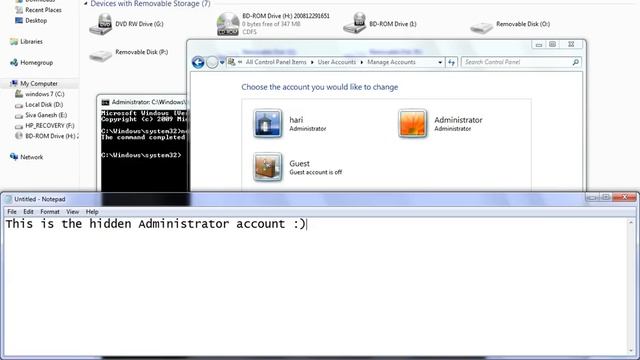Click the Control Panel address bar icon
This screenshot has width=640, height=360.
click(x=231, y=62)
